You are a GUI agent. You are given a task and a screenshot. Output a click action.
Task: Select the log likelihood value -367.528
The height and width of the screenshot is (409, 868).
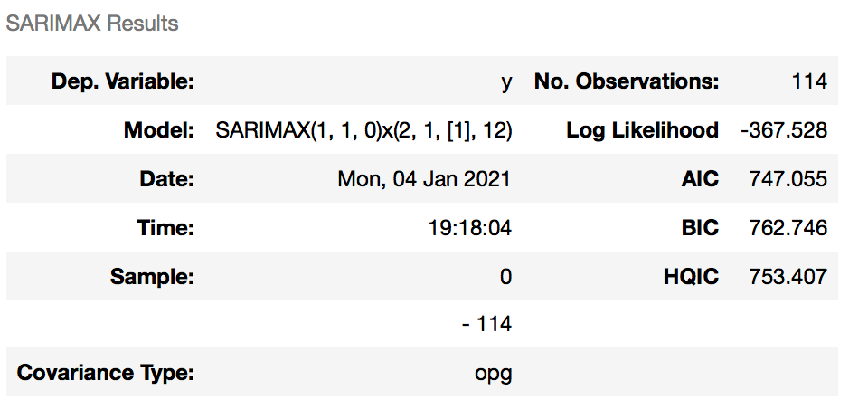coord(783,130)
